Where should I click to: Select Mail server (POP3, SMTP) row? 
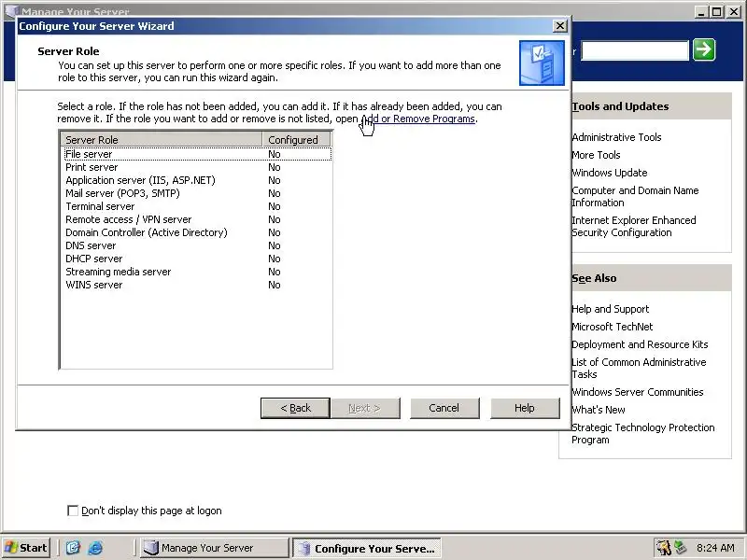tap(197, 193)
